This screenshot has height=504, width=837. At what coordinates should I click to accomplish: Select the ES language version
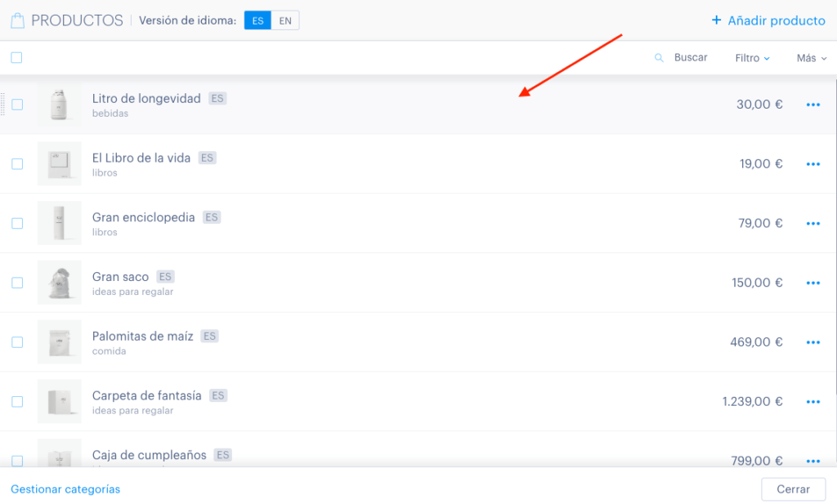(x=257, y=20)
